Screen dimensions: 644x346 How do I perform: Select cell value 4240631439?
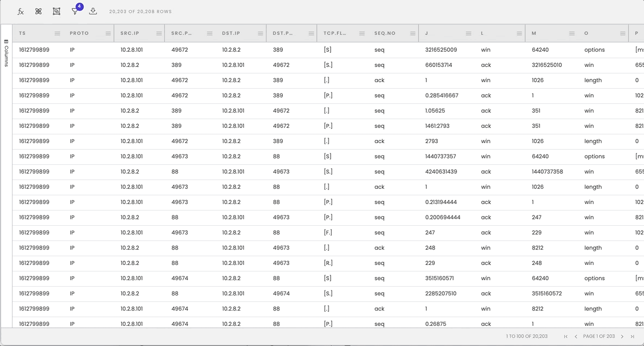pos(441,171)
